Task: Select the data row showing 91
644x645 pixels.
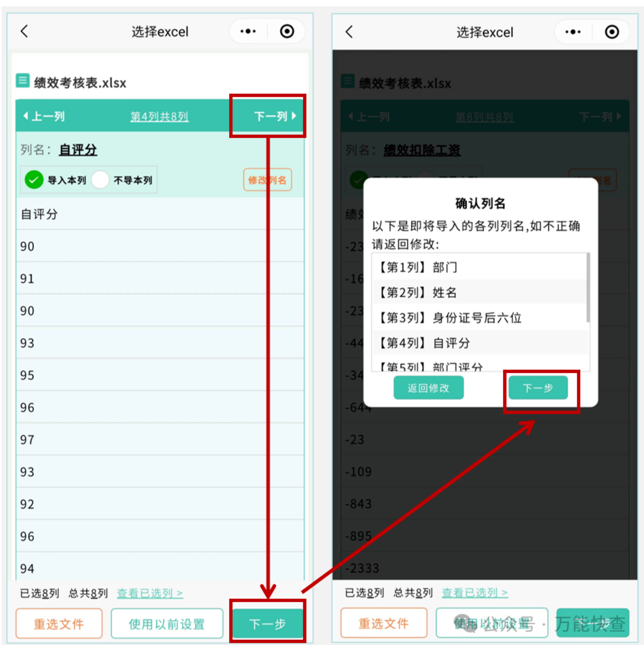Action: [160, 278]
